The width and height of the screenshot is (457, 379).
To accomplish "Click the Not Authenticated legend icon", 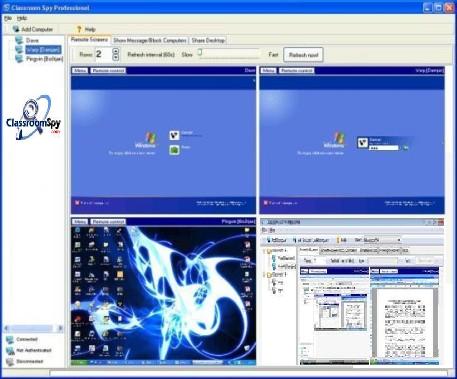I will coord(10,351).
